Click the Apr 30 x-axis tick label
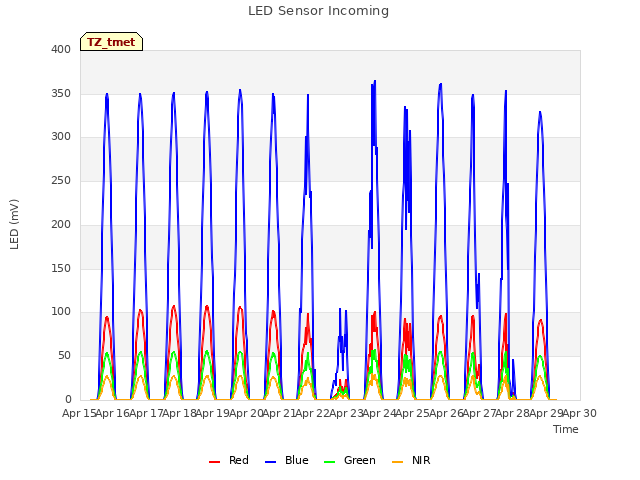The width and height of the screenshot is (640, 480). pyautogui.click(x=580, y=413)
